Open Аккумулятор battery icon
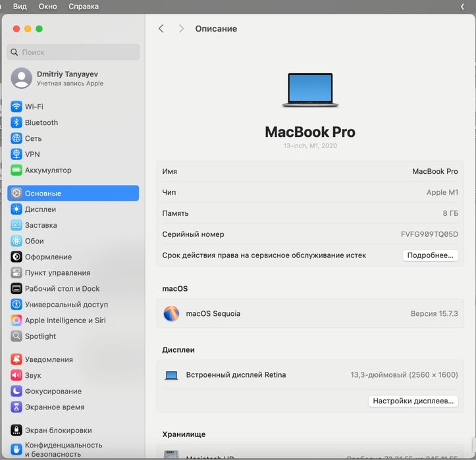This screenshot has width=476, height=460. click(16, 170)
